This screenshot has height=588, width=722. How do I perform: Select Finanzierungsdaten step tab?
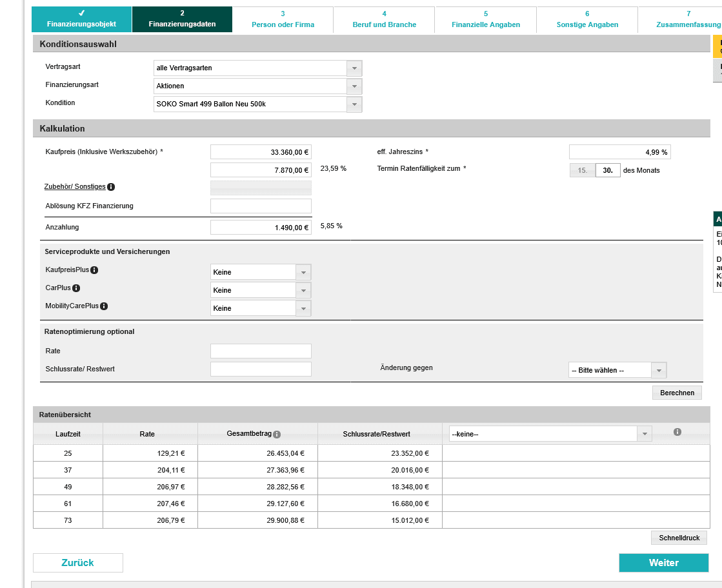click(x=183, y=19)
